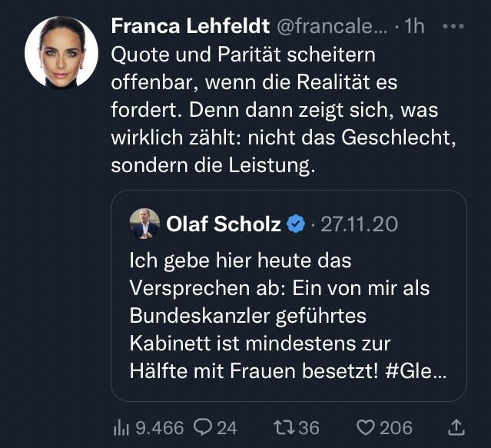Click Olaf Scholz's small avatar
This screenshot has height=448, width=491.
pyautogui.click(x=144, y=224)
